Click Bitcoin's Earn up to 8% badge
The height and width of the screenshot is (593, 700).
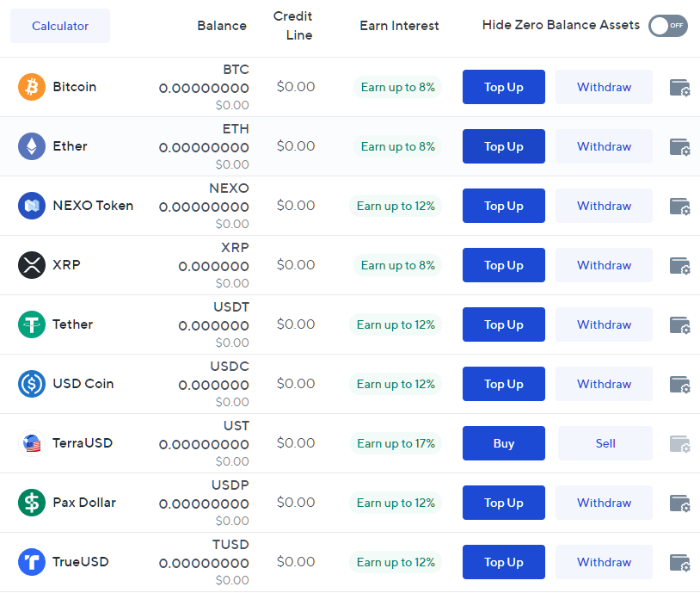point(398,87)
